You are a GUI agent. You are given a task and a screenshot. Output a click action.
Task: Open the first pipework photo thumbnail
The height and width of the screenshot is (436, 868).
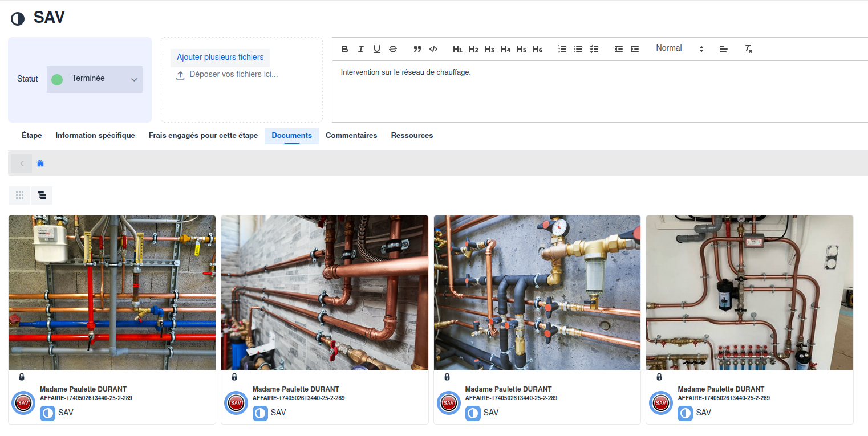click(112, 292)
